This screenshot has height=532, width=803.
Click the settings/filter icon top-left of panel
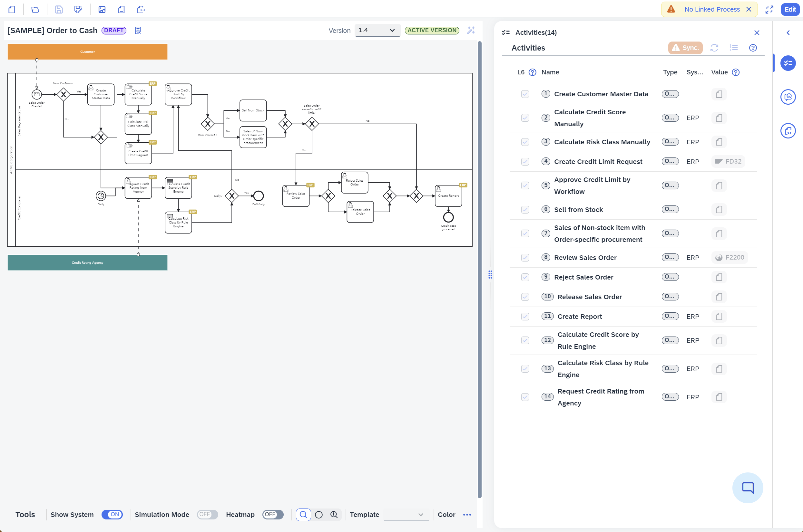coord(506,32)
